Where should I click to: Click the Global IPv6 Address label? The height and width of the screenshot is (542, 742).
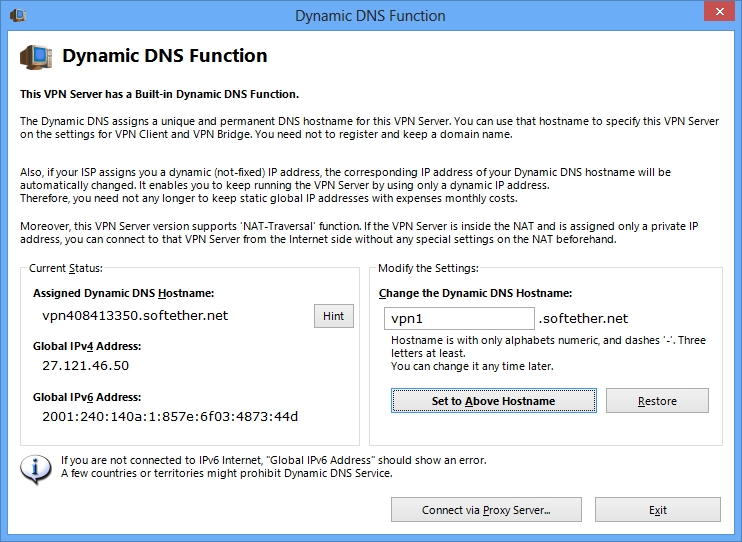[87, 398]
